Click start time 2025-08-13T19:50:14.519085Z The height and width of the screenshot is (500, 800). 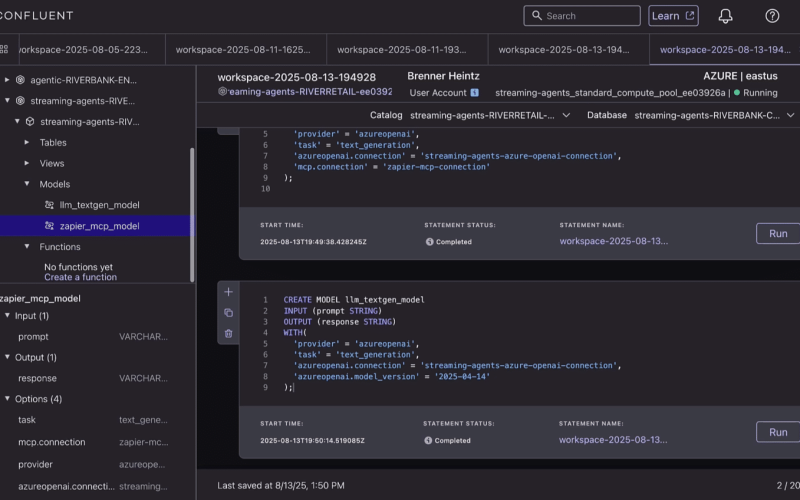[x=312, y=440]
